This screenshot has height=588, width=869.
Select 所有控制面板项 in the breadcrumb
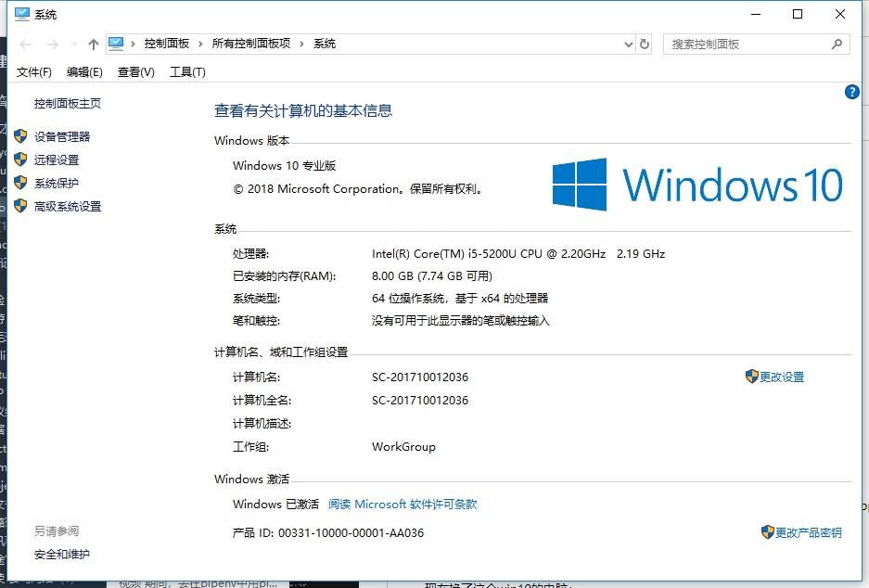251,44
